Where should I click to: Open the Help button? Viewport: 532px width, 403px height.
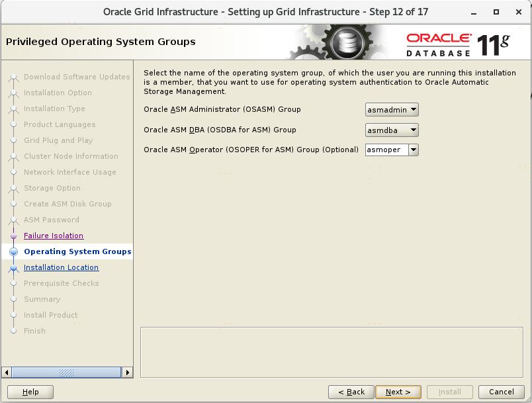(30, 392)
